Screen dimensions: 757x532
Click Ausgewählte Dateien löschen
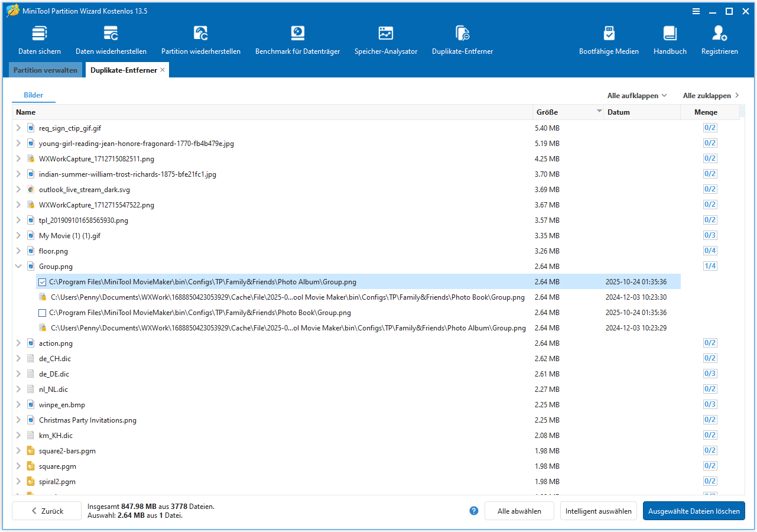pyautogui.click(x=694, y=511)
